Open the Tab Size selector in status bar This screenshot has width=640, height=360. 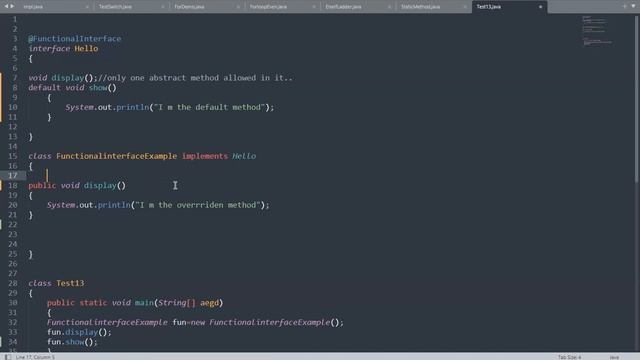pyautogui.click(x=569, y=357)
